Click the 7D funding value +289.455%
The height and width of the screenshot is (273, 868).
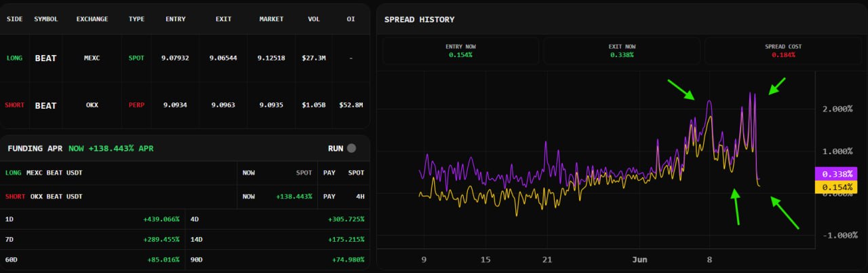pos(161,239)
